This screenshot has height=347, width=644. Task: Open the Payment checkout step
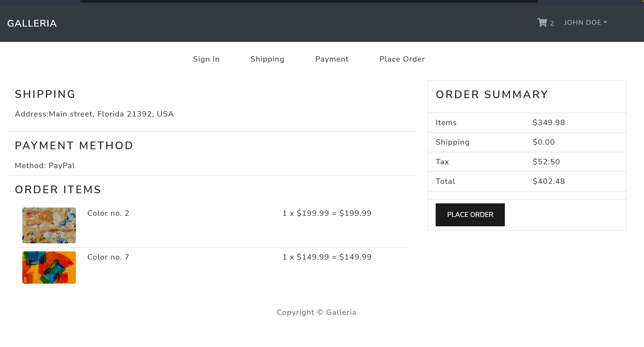(332, 59)
